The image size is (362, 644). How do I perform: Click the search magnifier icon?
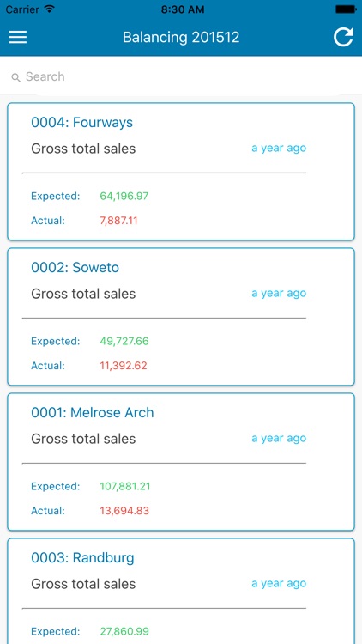(x=15, y=77)
